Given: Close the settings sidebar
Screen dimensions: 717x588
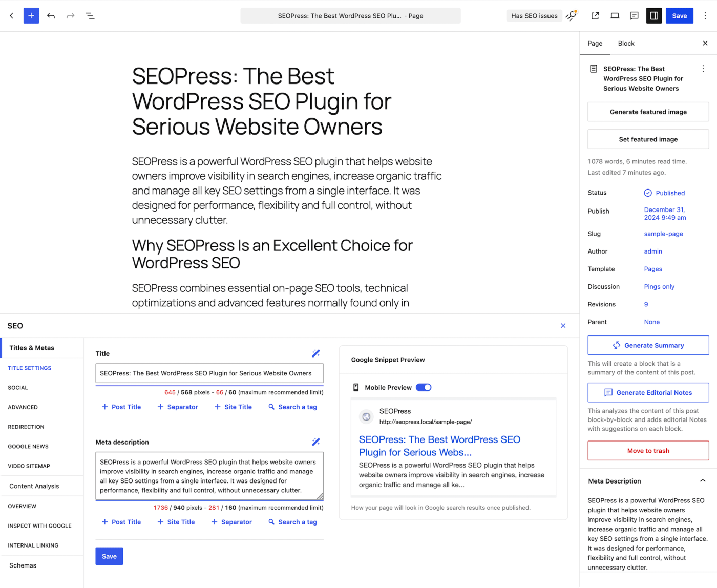Looking at the screenshot, I should coord(705,44).
